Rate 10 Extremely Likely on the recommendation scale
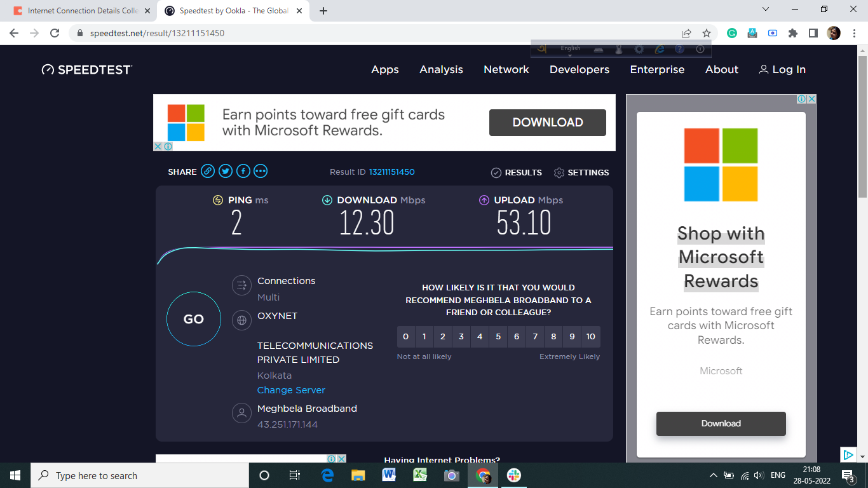This screenshot has width=868, height=488. pos(590,336)
